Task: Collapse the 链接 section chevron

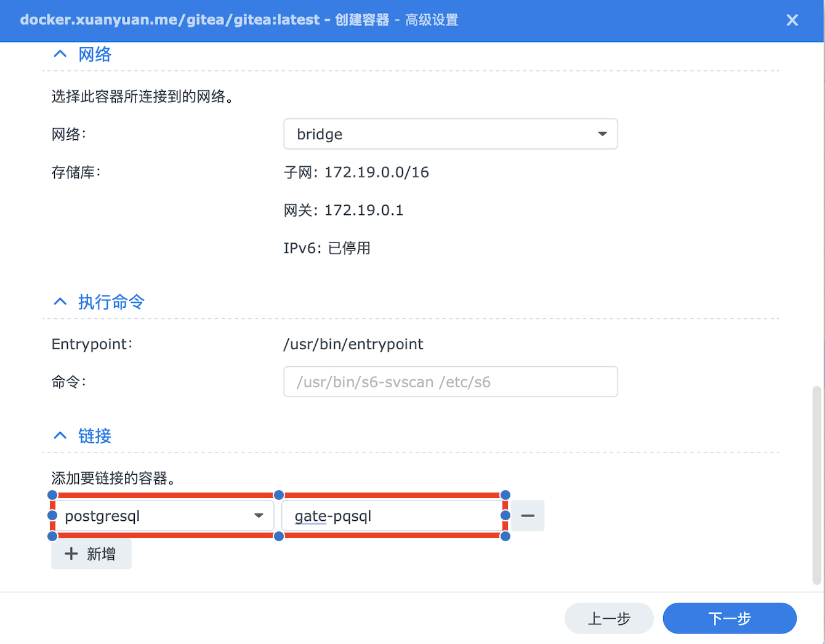Action: tap(60, 436)
